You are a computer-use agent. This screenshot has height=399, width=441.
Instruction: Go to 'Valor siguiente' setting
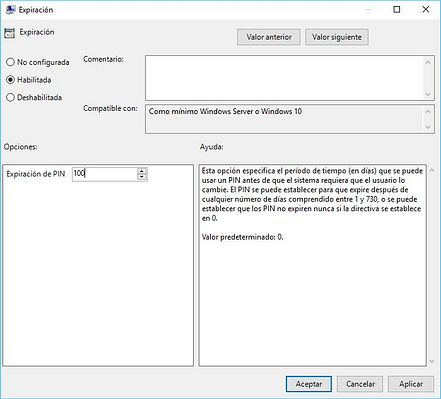(x=337, y=37)
